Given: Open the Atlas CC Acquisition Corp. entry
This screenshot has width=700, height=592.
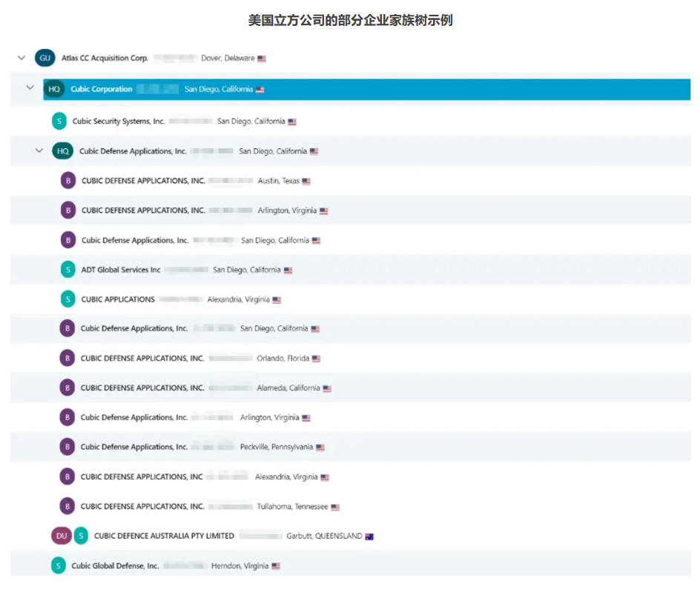Looking at the screenshot, I should (x=105, y=58).
